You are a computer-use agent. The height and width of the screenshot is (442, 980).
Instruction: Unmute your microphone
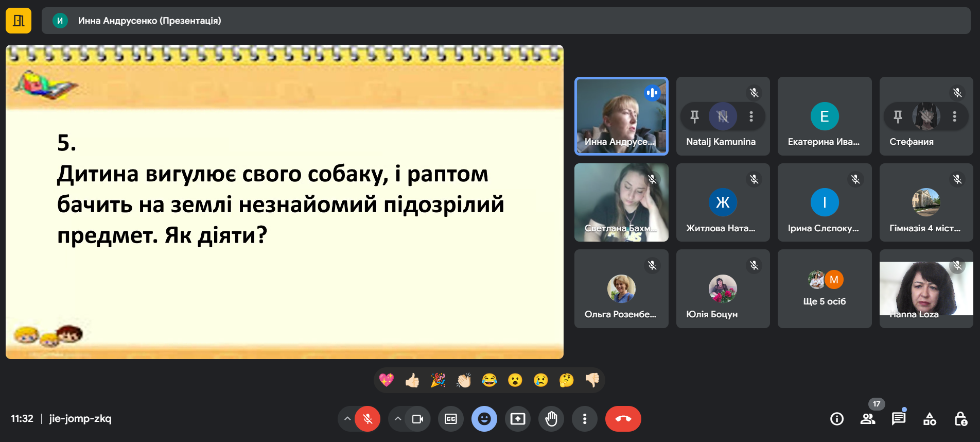coord(367,419)
